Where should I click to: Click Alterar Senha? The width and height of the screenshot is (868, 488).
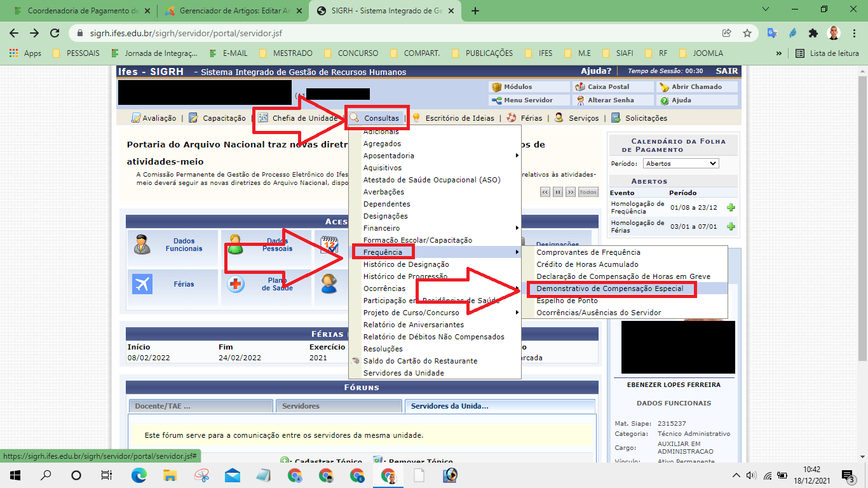pyautogui.click(x=613, y=100)
